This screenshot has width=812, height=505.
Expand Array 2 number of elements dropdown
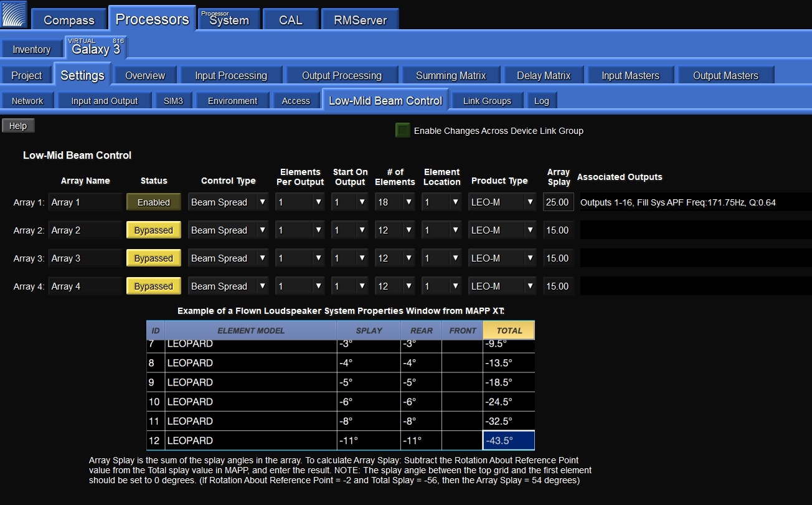395,230
